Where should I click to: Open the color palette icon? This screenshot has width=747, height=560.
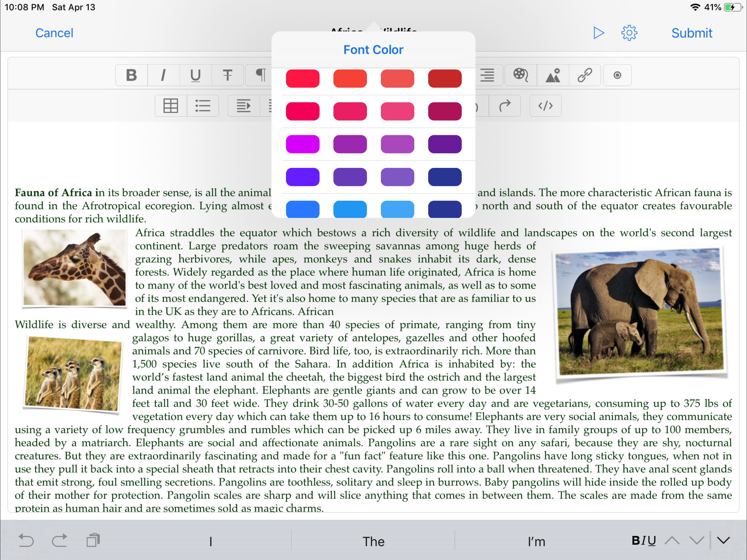(521, 75)
